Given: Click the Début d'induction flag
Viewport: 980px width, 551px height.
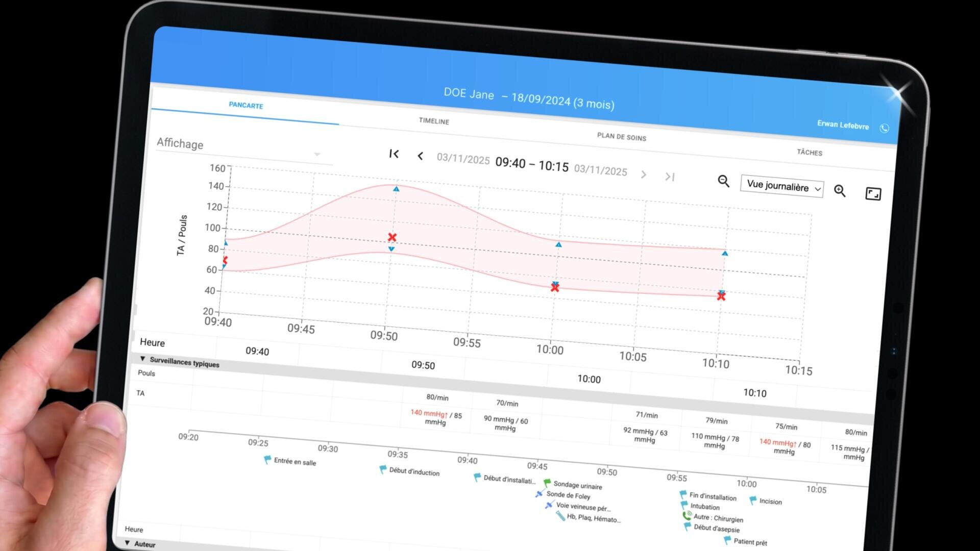Looking at the screenshot, I should pos(383,469).
